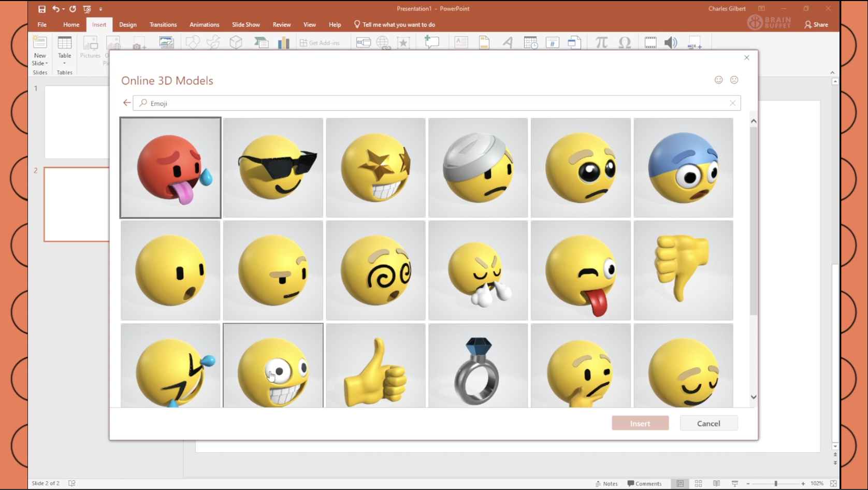The image size is (868, 490).
Task: Toggle the Notes pane in status bar
Action: 606,483
